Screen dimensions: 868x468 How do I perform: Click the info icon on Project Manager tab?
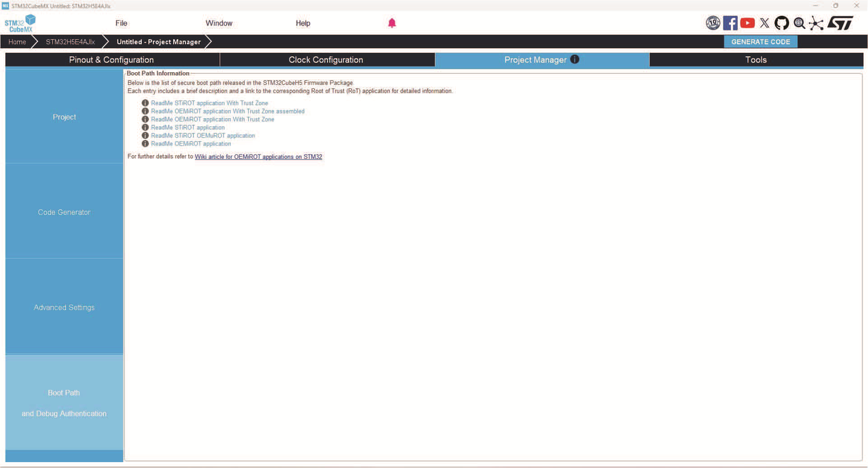575,59
